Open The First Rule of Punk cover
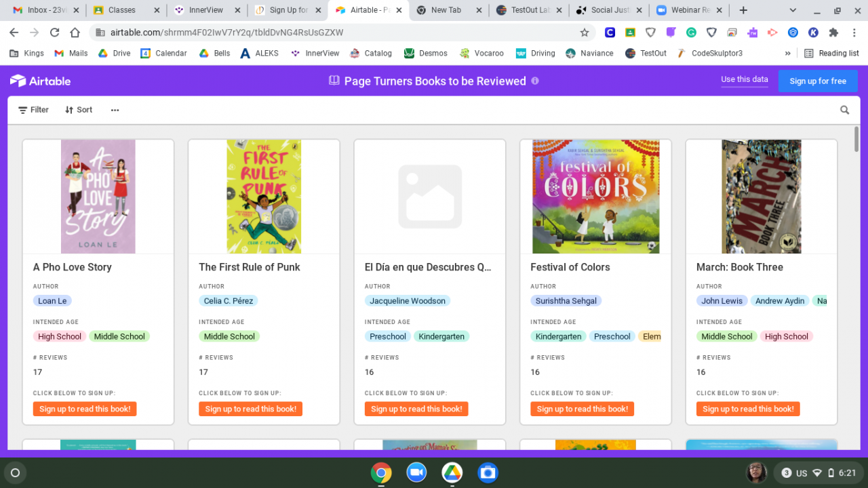 pos(264,197)
